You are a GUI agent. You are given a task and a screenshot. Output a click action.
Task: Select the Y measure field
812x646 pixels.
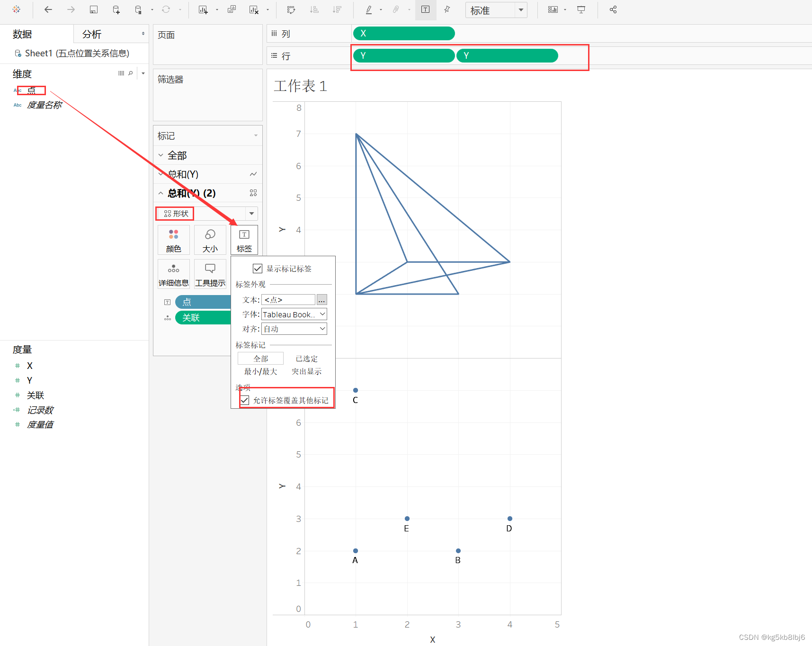coord(30,380)
